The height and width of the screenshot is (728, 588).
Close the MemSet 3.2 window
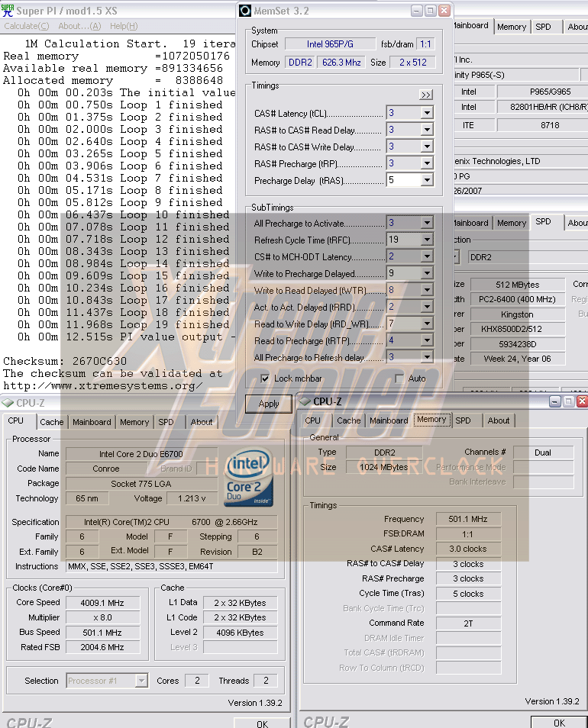click(444, 11)
